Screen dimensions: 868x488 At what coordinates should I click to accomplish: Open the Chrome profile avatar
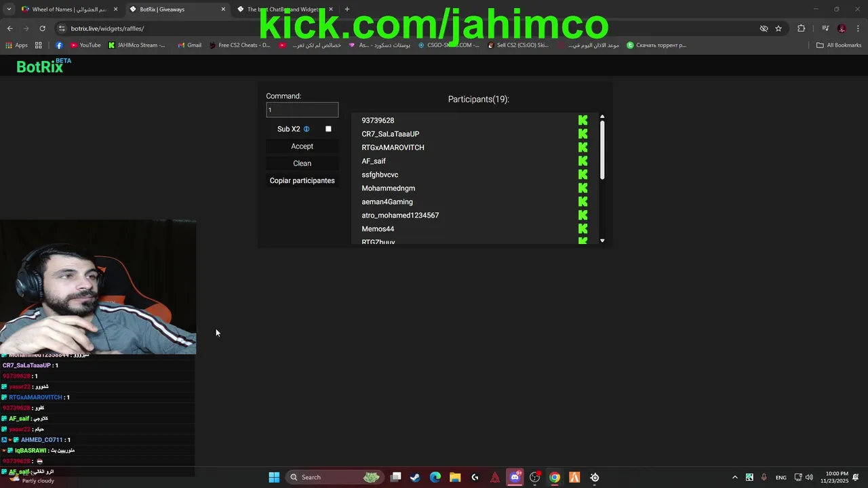pos(842,28)
